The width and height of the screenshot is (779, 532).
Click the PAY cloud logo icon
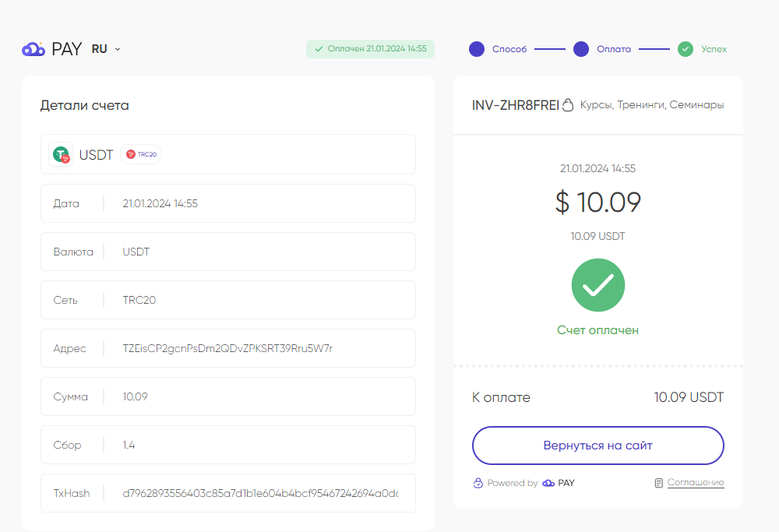(x=33, y=49)
